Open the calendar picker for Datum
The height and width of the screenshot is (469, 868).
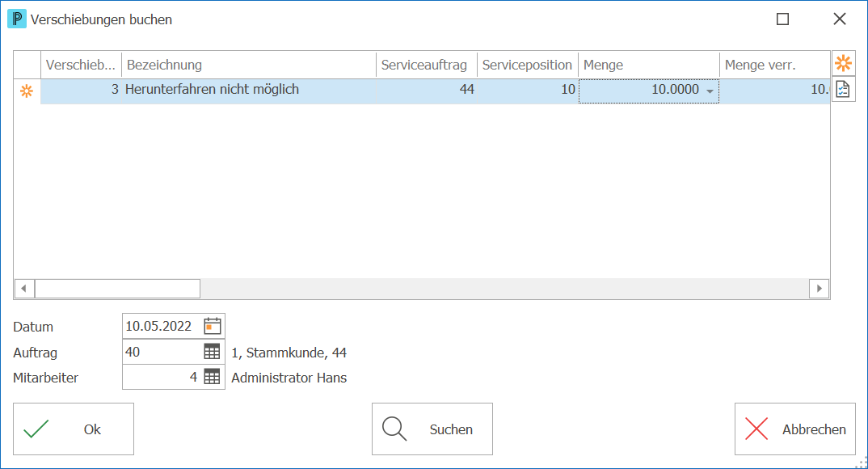pyautogui.click(x=213, y=326)
